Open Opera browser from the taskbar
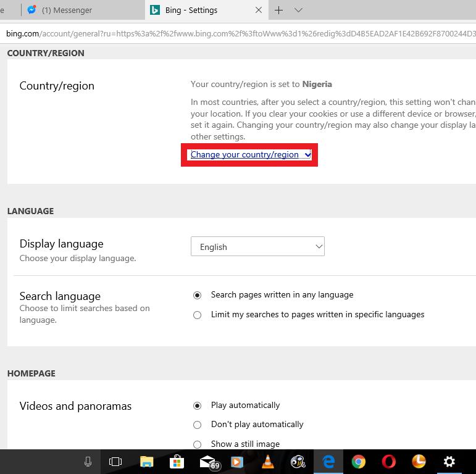 388,462
